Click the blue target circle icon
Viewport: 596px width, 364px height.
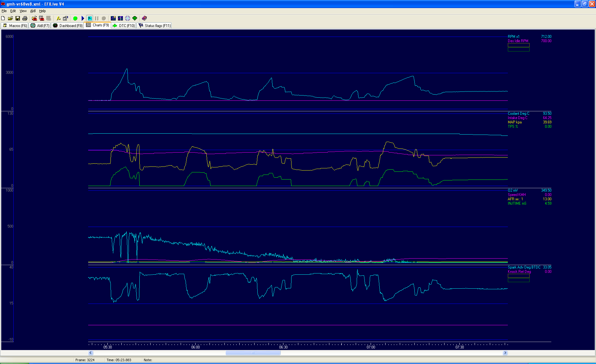(128, 18)
